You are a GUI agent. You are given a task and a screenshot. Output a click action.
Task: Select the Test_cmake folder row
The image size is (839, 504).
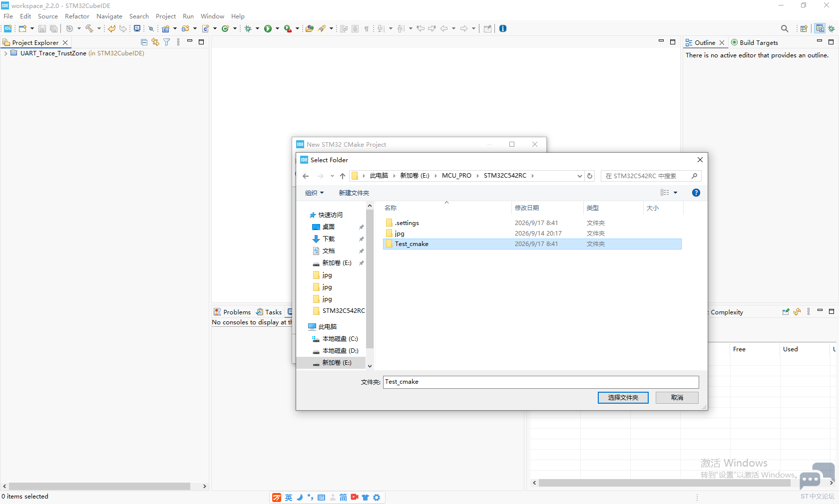pos(532,244)
